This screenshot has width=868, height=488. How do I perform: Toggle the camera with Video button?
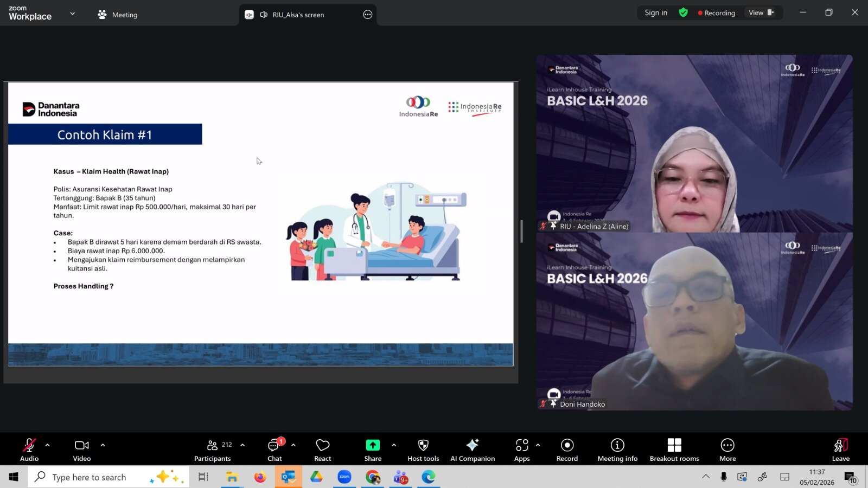pos(82,450)
